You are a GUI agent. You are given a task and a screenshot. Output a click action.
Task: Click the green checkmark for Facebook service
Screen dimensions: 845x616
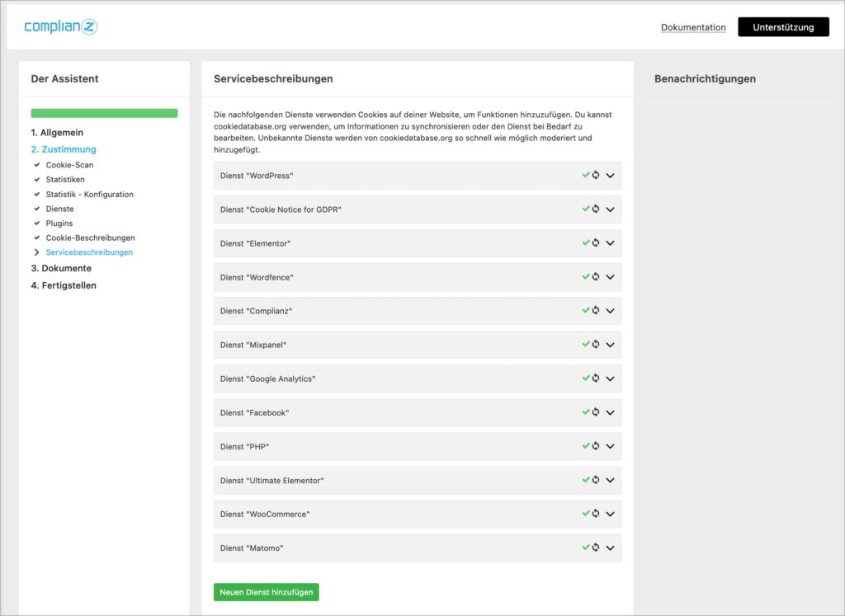coord(586,412)
